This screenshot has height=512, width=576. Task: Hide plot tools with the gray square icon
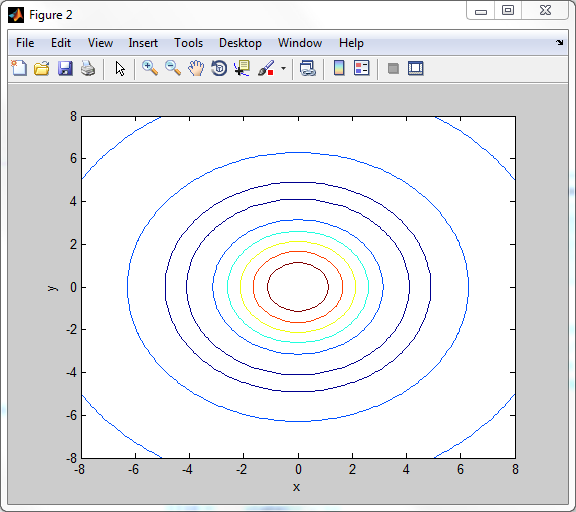pyautogui.click(x=393, y=68)
